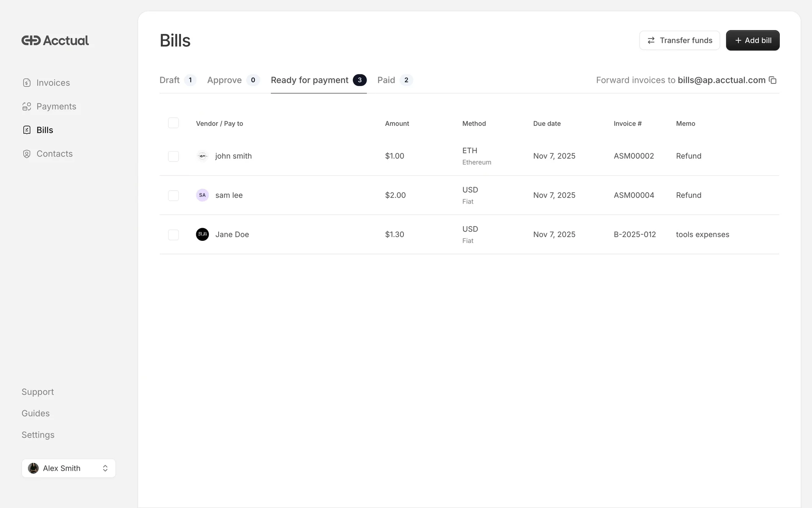
Task: Click john smith's vendor avatar
Action: click(202, 156)
